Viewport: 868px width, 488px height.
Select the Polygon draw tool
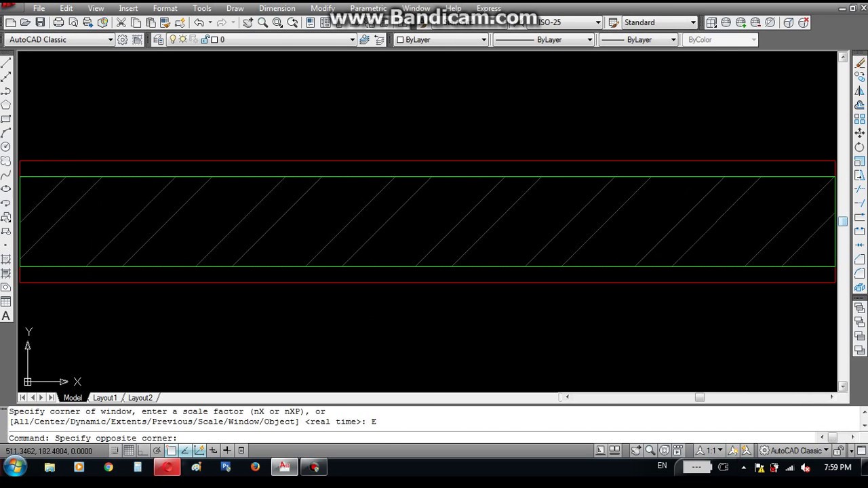point(6,105)
